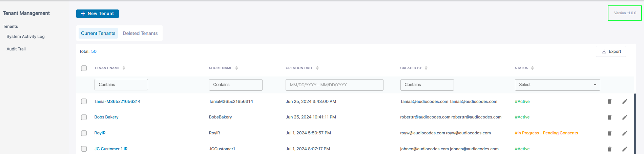Delete the Tania-M365x21656314 tenant via trash icon

(x=609, y=102)
